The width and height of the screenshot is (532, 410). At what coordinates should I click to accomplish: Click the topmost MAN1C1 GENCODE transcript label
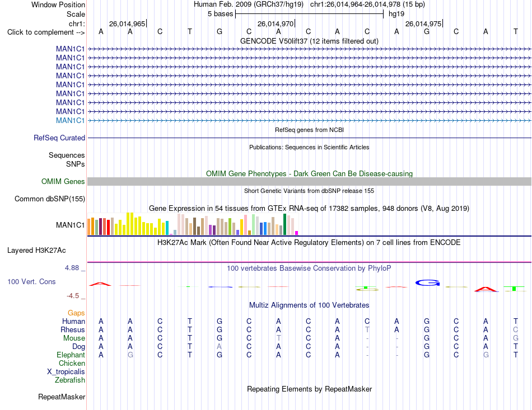pyautogui.click(x=70, y=49)
